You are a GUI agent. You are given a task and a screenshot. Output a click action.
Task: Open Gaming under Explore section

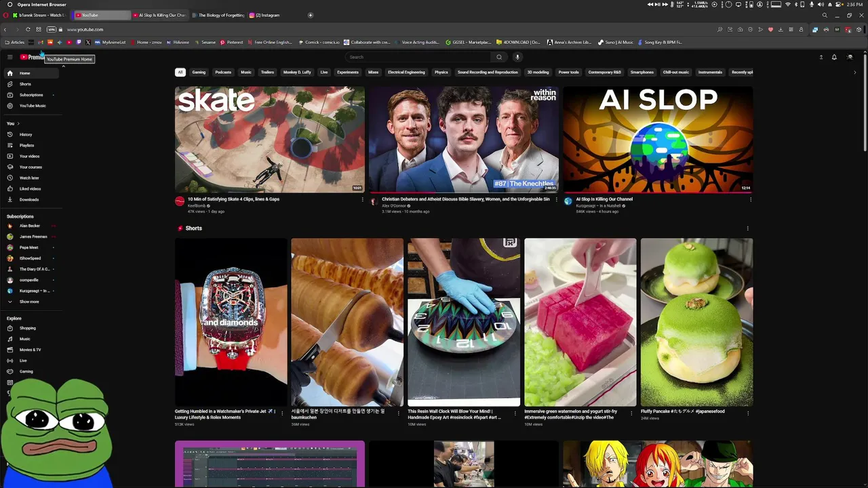[x=31, y=371]
